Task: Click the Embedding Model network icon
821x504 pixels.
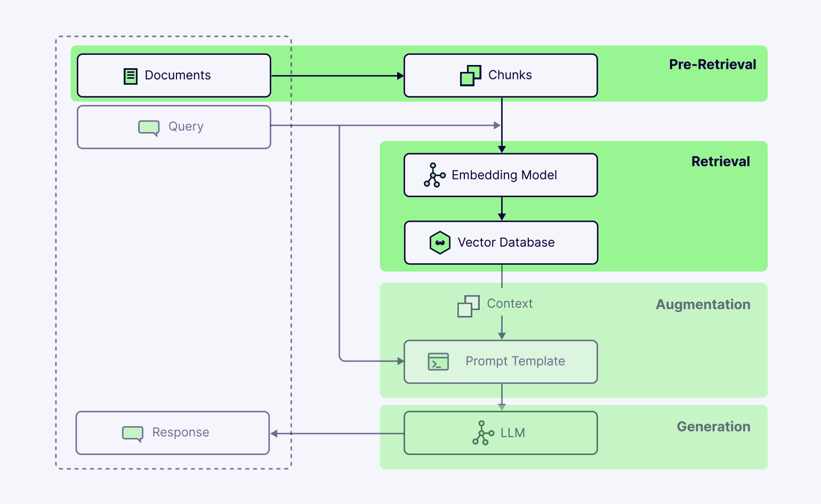Action: (x=434, y=175)
